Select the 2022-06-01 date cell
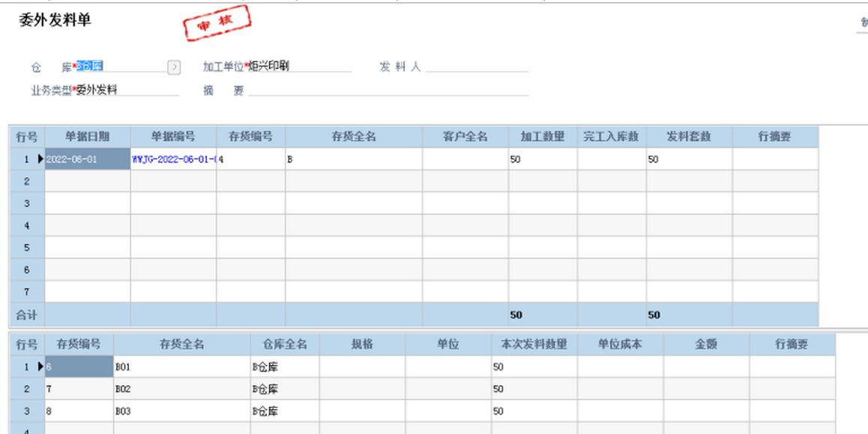Screen dimensions: 868x434 pos(87,160)
